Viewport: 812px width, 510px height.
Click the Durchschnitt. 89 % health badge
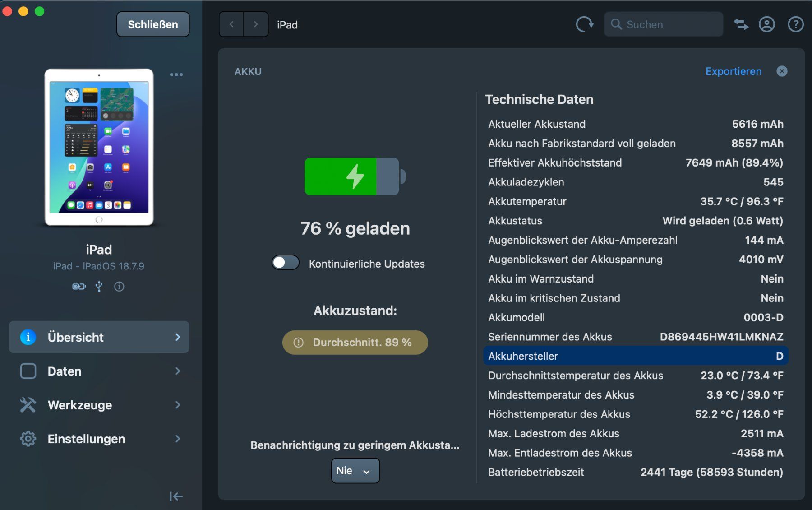pyautogui.click(x=355, y=343)
